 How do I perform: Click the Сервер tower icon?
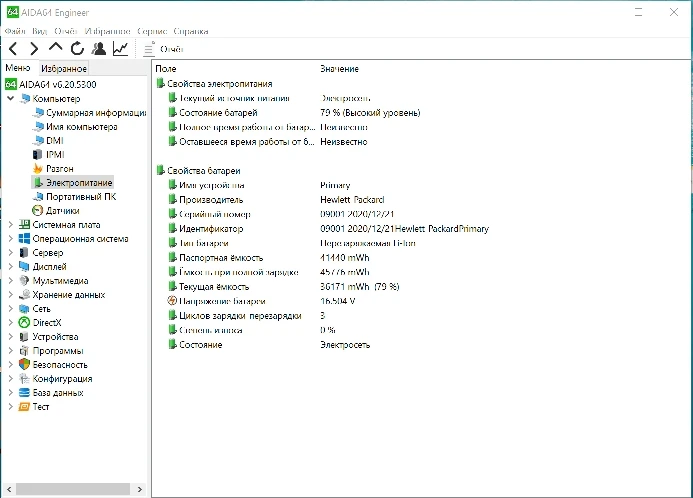(24, 253)
